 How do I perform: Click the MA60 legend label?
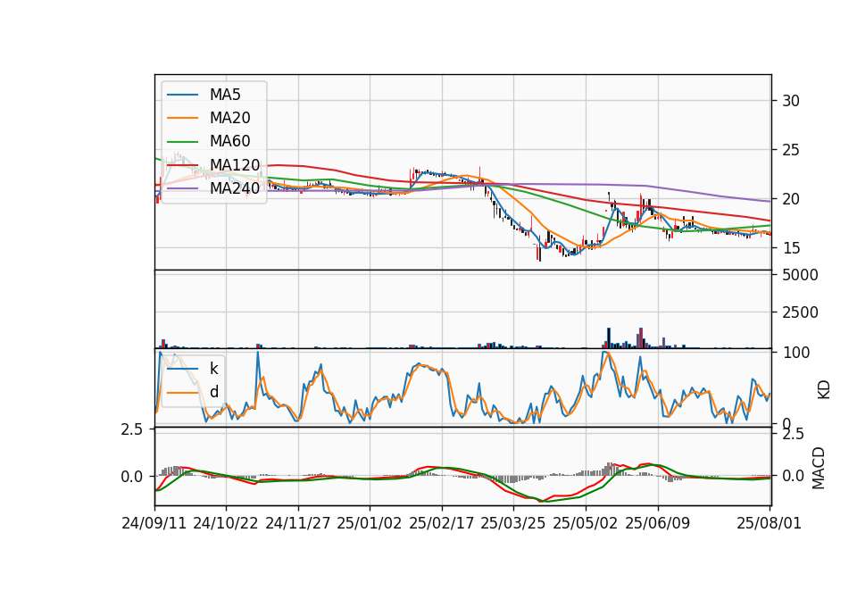229,141
